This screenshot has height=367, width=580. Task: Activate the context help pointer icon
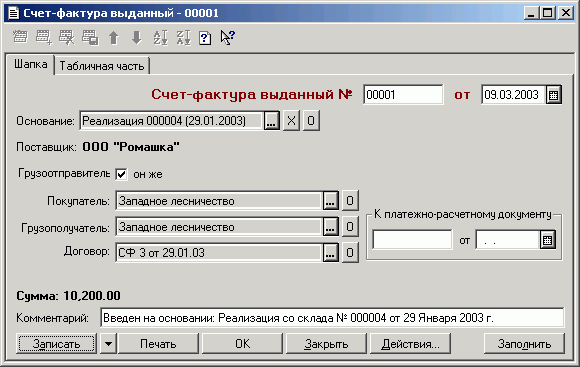coord(227,37)
